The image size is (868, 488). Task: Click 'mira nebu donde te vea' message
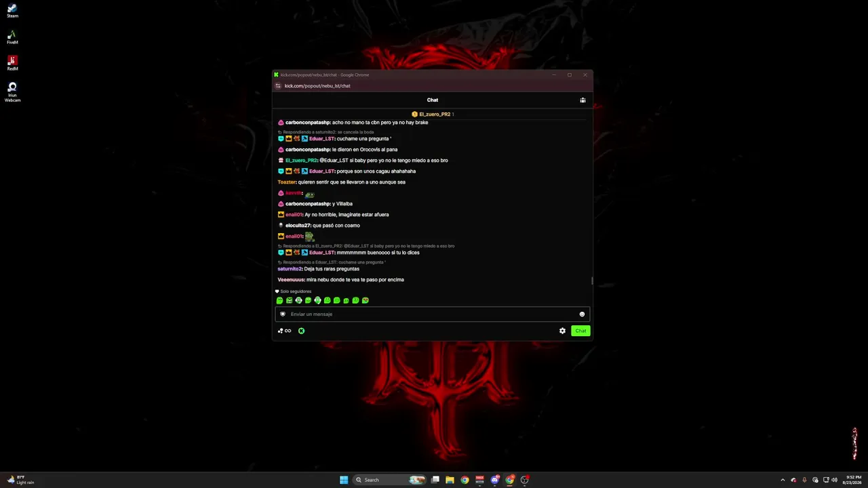(355, 280)
